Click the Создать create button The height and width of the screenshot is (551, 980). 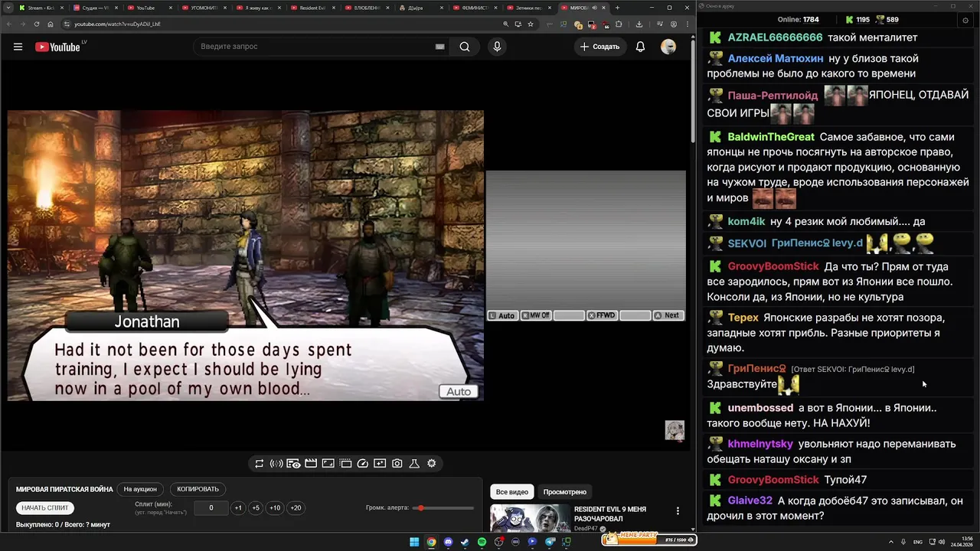pyautogui.click(x=600, y=47)
